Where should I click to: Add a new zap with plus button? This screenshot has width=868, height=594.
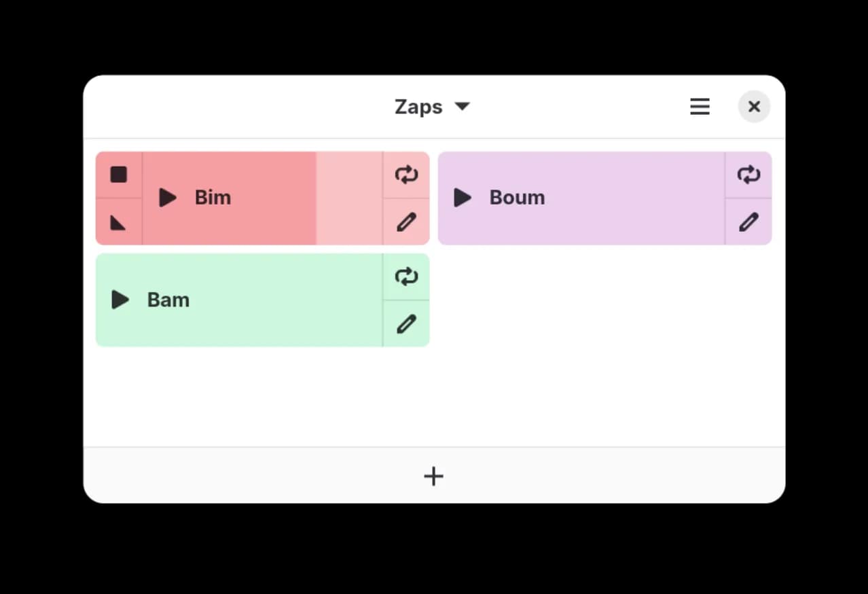coord(433,476)
